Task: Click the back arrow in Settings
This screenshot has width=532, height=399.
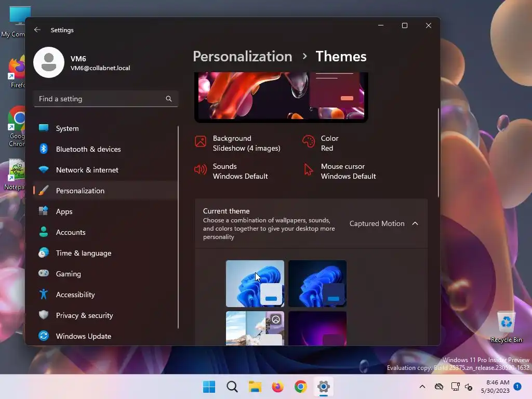Action: tap(37, 30)
